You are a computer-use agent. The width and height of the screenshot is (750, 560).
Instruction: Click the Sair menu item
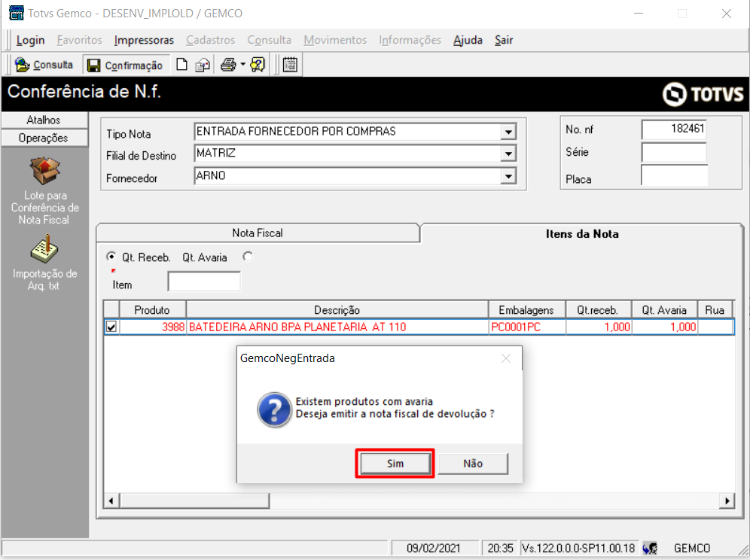coord(504,40)
